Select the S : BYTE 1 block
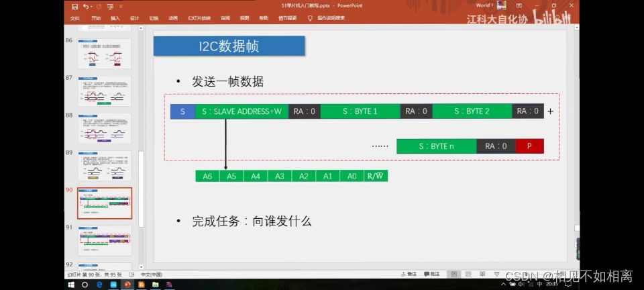The height and width of the screenshot is (290, 644). click(x=360, y=111)
